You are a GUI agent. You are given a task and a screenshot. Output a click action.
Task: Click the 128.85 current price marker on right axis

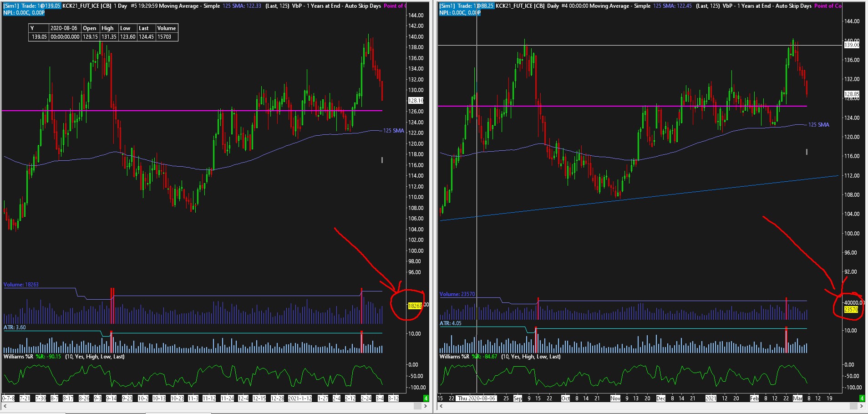click(852, 94)
